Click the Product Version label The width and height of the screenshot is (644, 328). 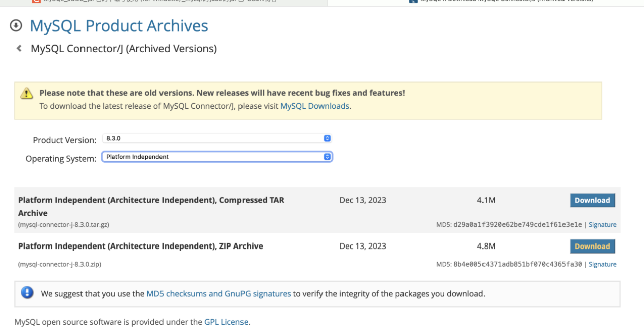64,140
